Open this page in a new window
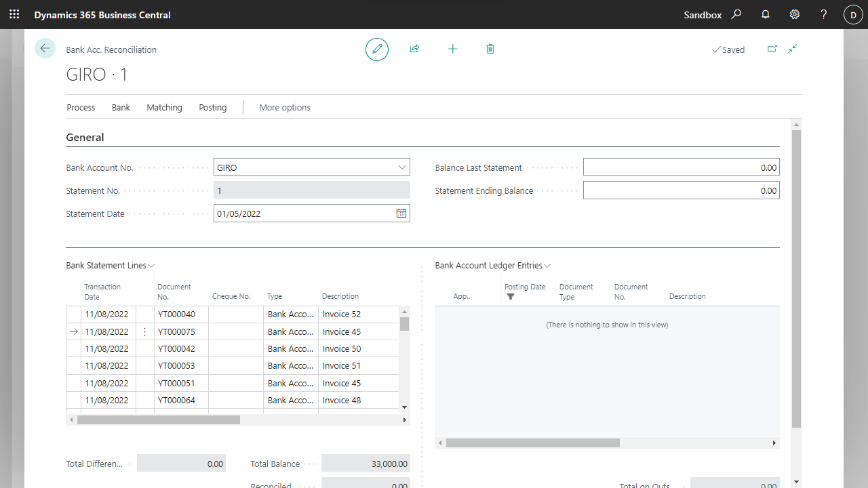868x488 pixels. [772, 49]
